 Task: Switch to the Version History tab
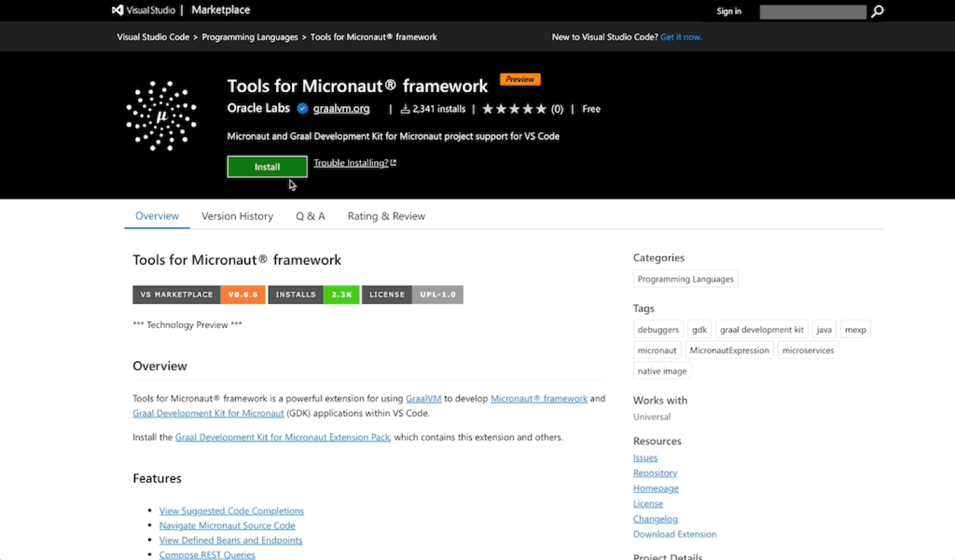click(x=237, y=216)
